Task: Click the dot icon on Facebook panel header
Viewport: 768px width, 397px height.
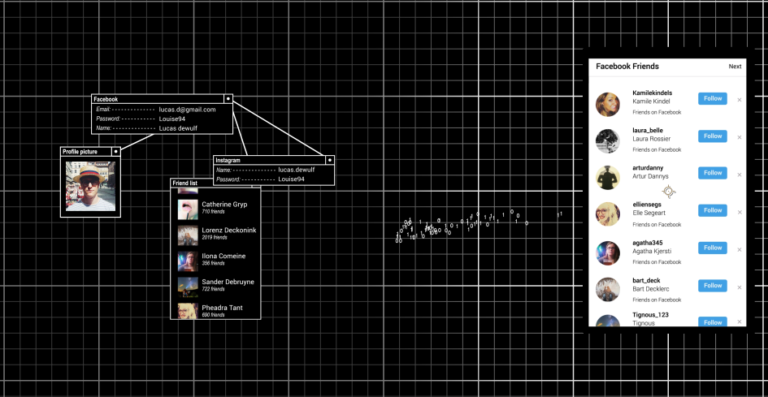Action: (x=228, y=99)
